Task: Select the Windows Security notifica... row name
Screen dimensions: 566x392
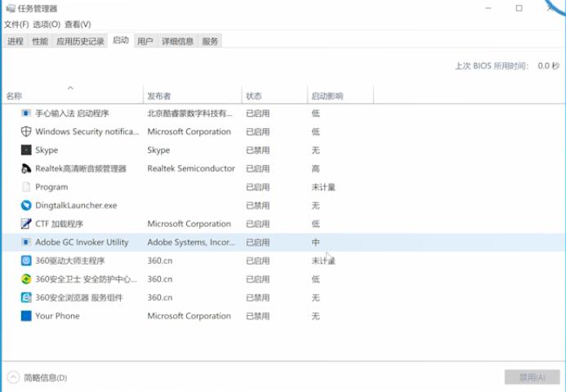Action: 87,131
